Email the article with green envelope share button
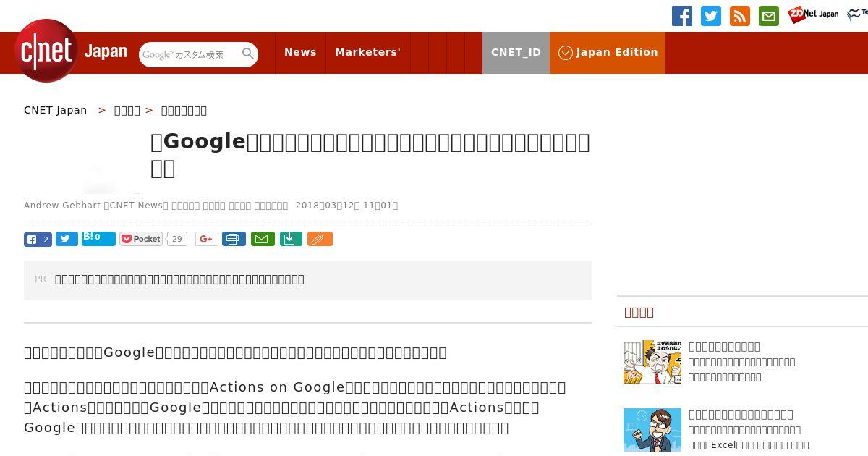This screenshot has width=868, height=456. coord(263,239)
